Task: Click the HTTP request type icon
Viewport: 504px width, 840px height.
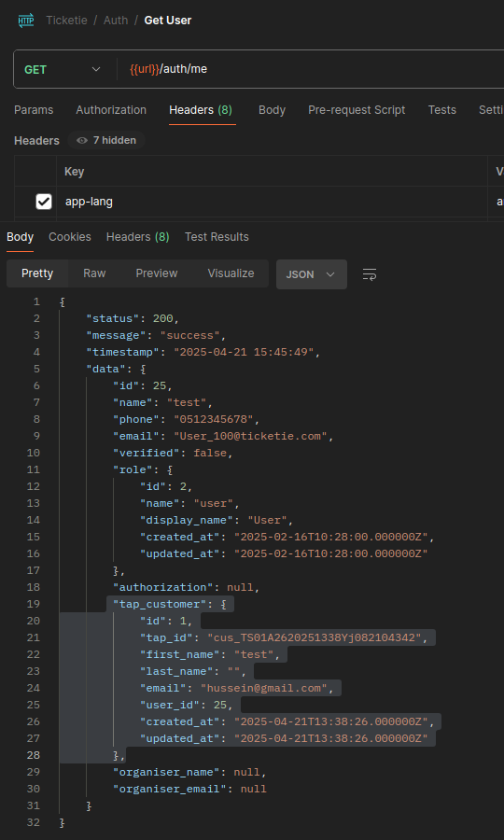Action: tap(26, 21)
